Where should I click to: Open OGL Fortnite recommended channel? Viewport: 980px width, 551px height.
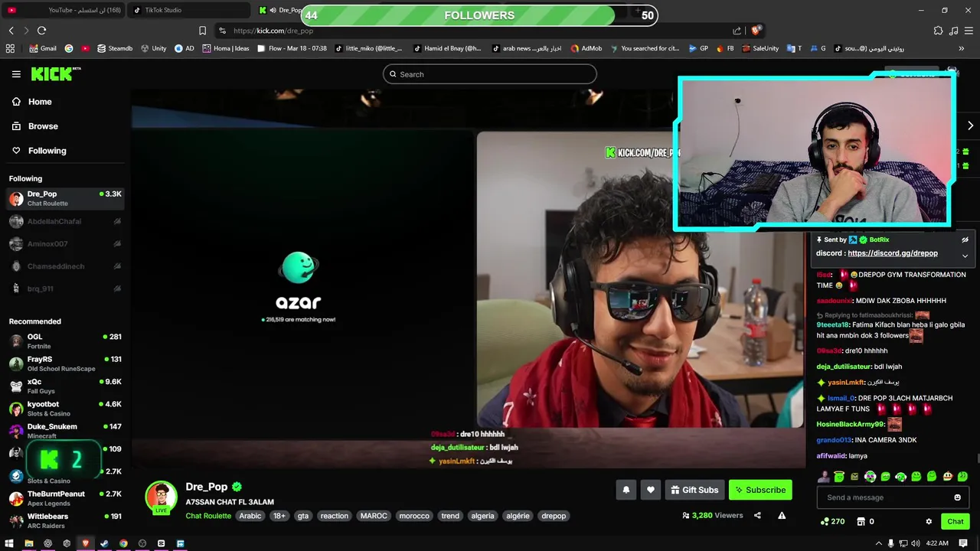pos(65,341)
